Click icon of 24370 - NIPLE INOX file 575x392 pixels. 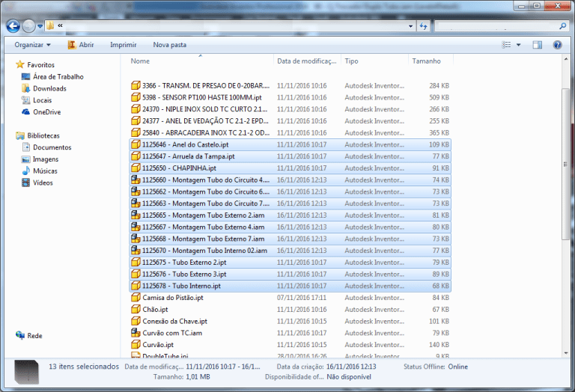(136, 108)
